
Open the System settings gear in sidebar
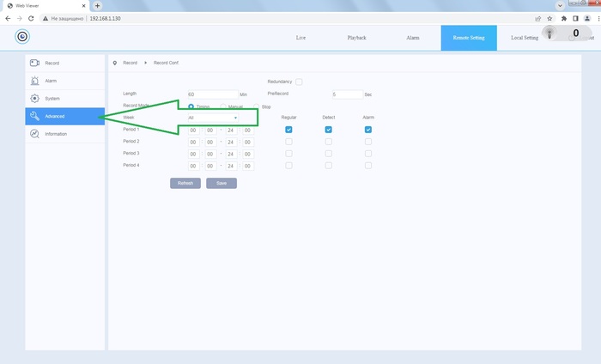(x=34, y=99)
